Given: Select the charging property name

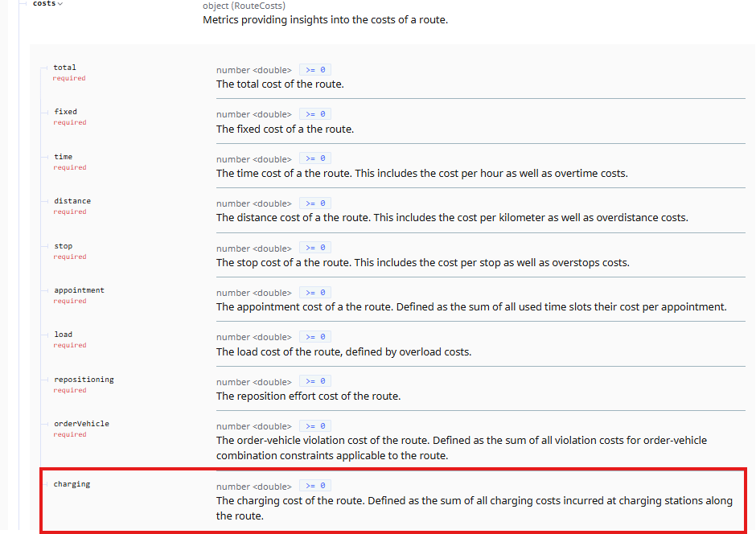Looking at the screenshot, I should pyautogui.click(x=72, y=484).
